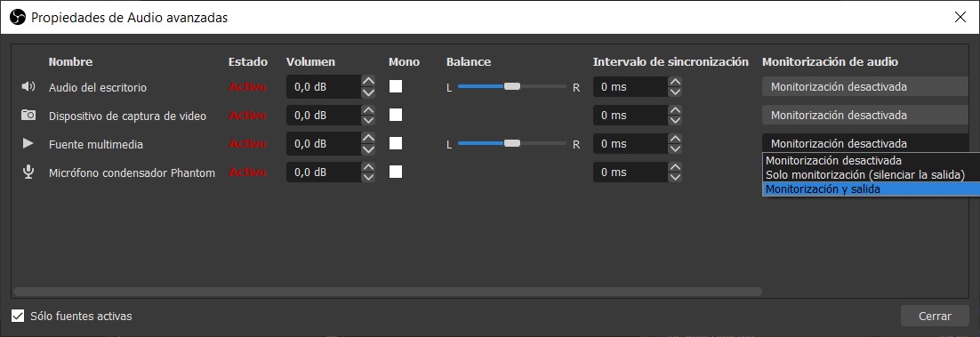Click sync offset field of Dispositivo de captura de video
This screenshot has height=337, width=980.
630,115
